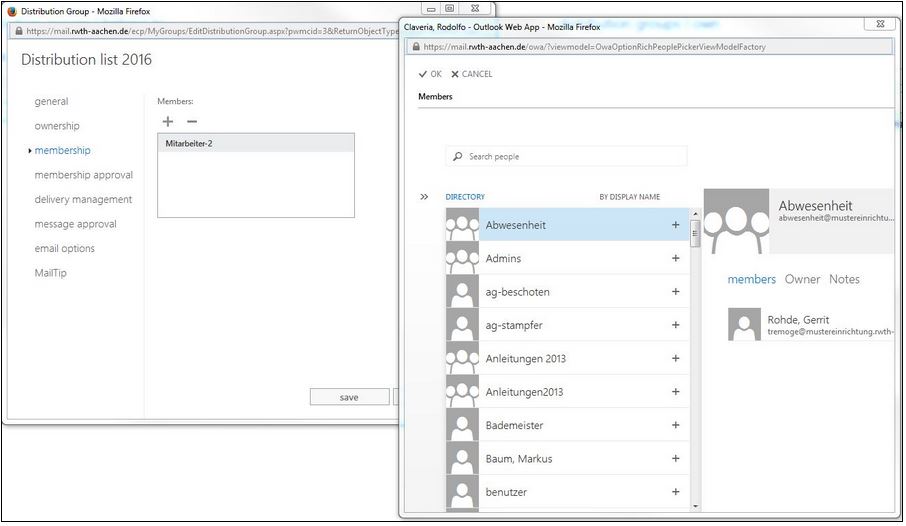This screenshot has width=906, height=526.
Task: Open the Directory selector
Action: (465, 197)
